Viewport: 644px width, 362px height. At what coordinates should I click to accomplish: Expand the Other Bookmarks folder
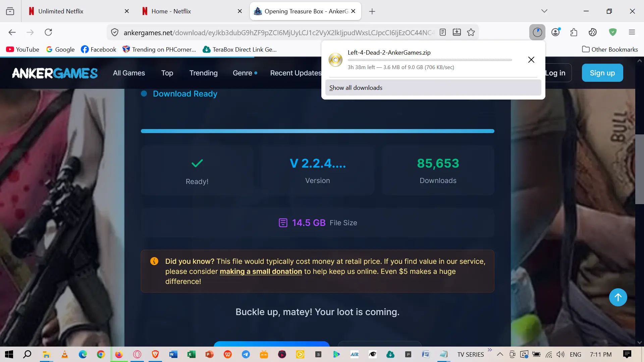610,49
